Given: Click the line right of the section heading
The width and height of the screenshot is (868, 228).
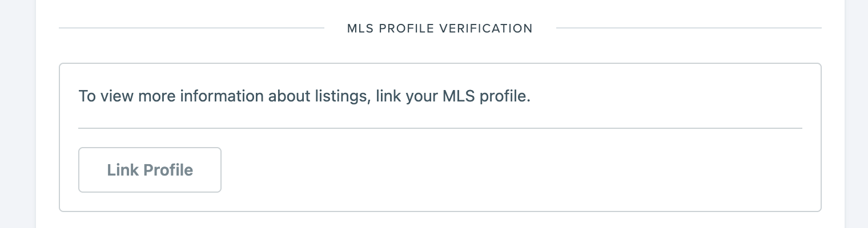Looking at the screenshot, I should pyautogui.click(x=688, y=28).
